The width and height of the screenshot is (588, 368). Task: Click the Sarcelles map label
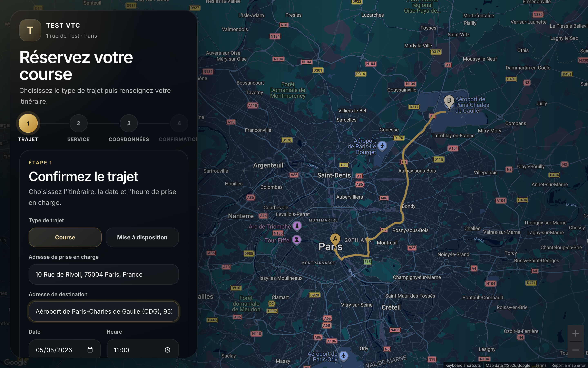pyautogui.click(x=346, y=120)
